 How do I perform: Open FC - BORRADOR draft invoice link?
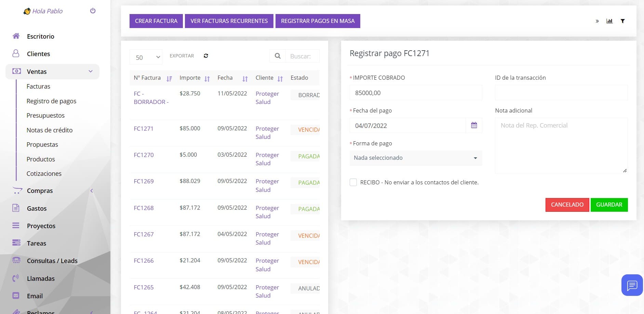point(151,98)
